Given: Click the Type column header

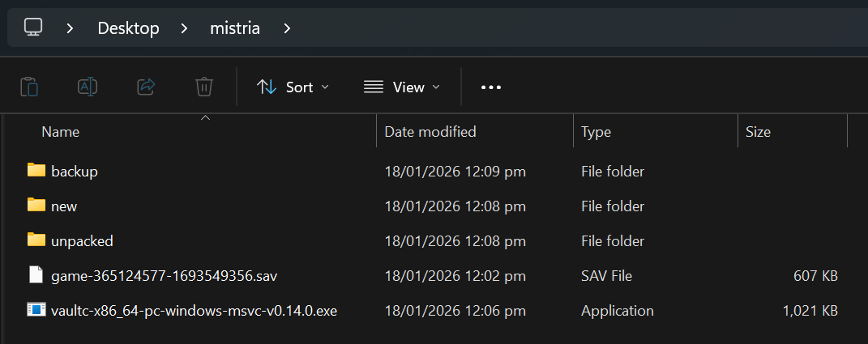Looking at the screenshot, I should (x=596, y=132).
